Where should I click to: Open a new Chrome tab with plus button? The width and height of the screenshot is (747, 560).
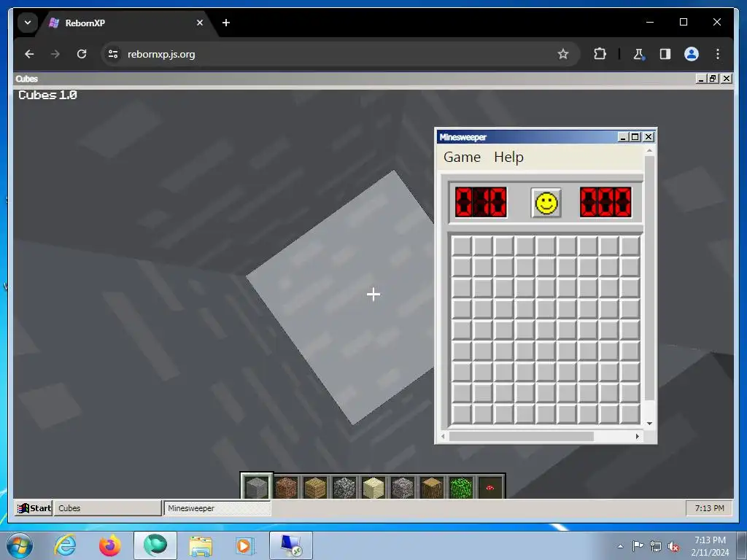coord(226,23)
